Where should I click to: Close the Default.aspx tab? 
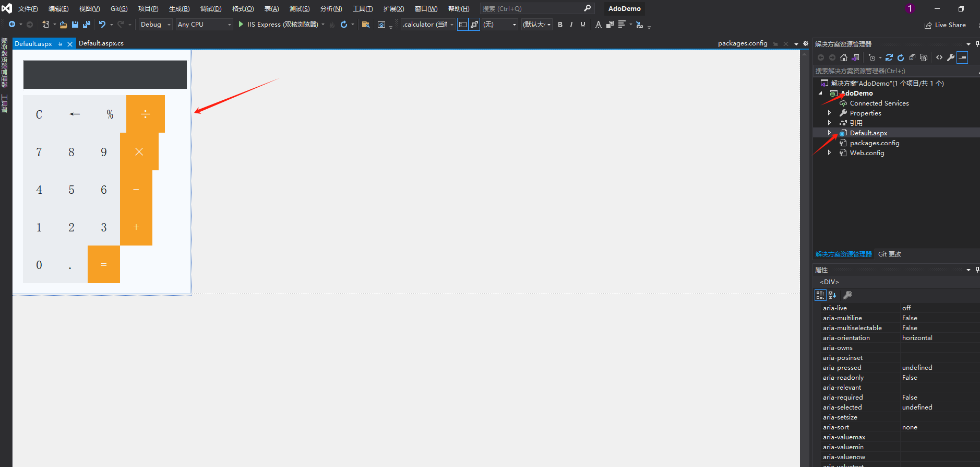click(x=70, y=44)
